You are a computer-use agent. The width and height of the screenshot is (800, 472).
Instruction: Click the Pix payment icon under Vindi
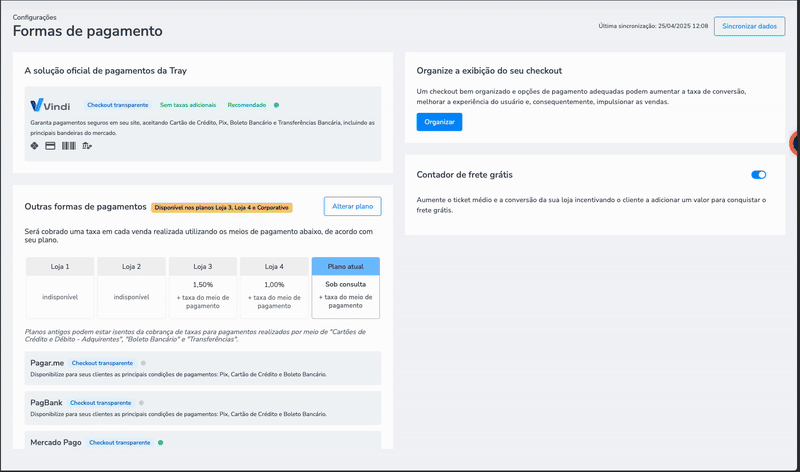pos(34,146)
